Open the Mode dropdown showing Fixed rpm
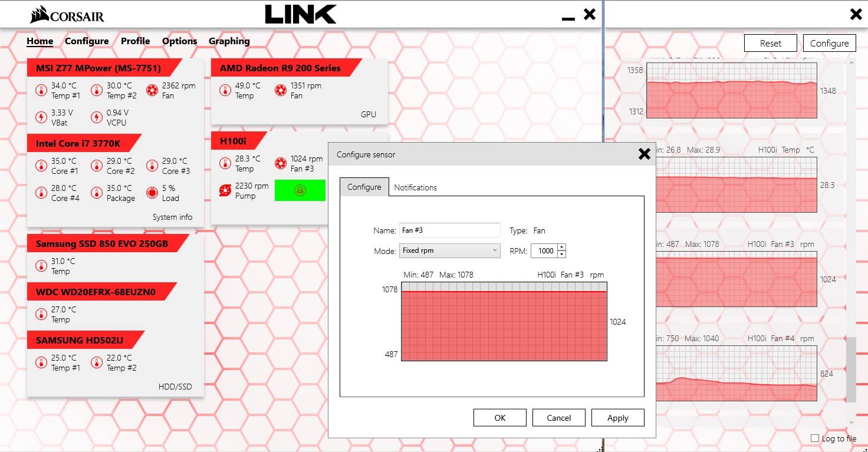This screenshot has width=868, height=452. 450,250
